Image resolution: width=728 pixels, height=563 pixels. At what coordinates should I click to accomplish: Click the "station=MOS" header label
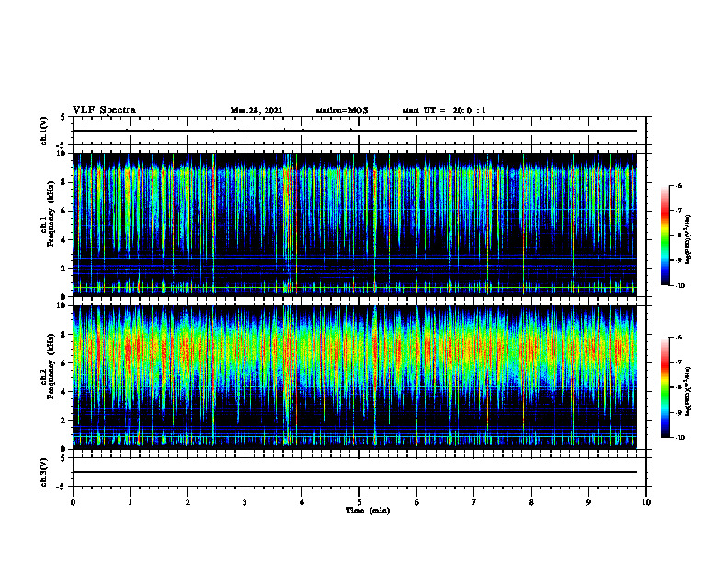(342, 110)
